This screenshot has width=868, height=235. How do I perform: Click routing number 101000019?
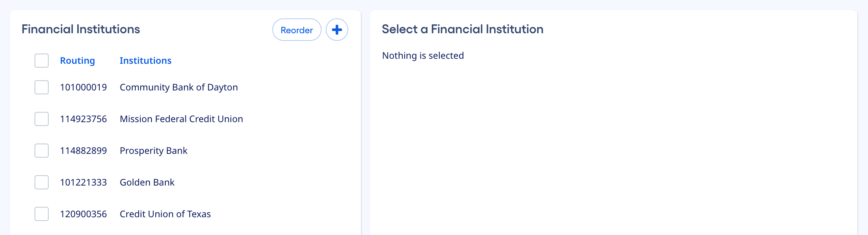(84, 87)
